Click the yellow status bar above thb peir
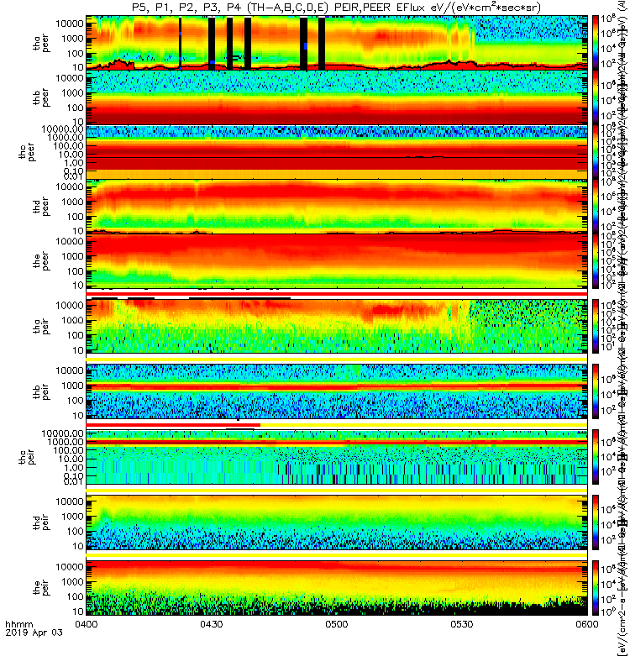 click(337, 360)
